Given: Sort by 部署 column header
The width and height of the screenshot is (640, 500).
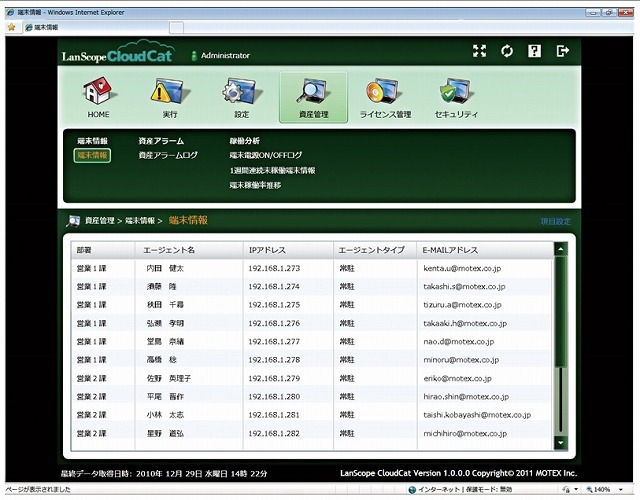Looking at the screenshot, I should pyautogui.click(x=103, y=250).
